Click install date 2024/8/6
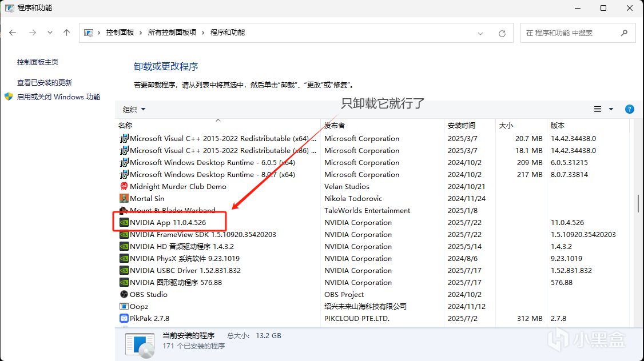The height and width of the screenshot is (361, 644). (463, 258)
